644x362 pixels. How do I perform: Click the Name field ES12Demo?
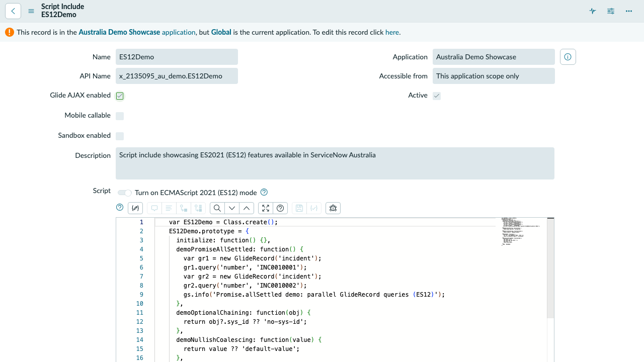pos(177,57)
